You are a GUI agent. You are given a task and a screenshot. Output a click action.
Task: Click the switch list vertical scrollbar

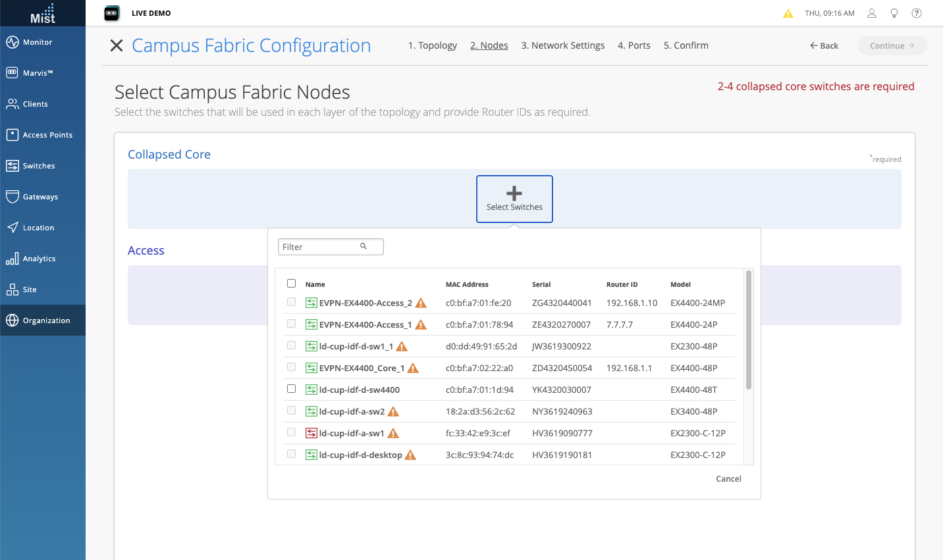(748, 330)
